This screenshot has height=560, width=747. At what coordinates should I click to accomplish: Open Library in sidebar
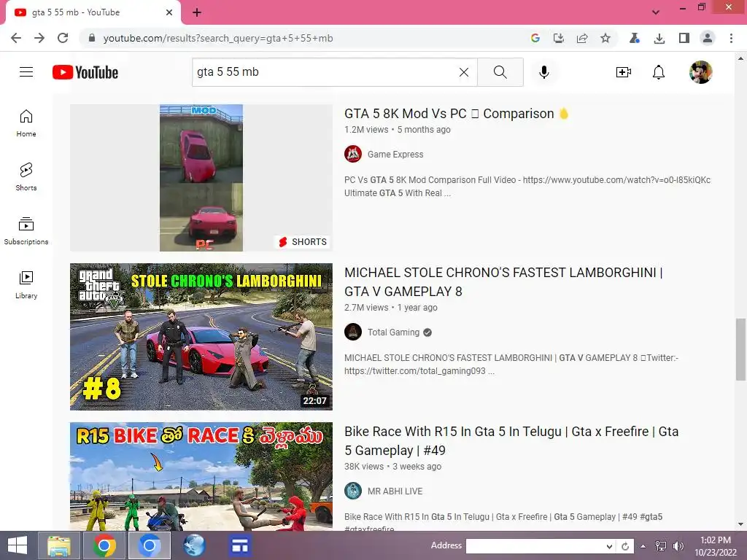click(26, 285)
